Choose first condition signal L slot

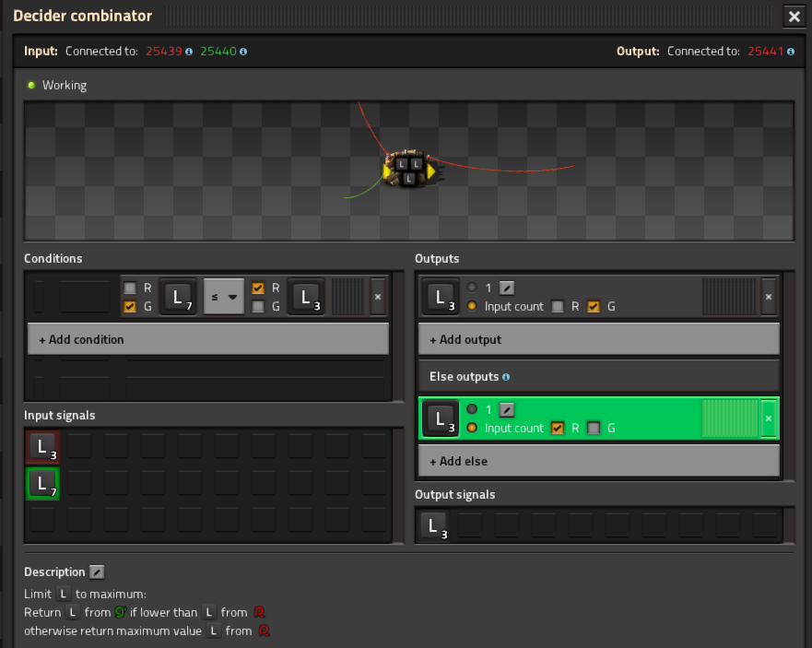178,297
